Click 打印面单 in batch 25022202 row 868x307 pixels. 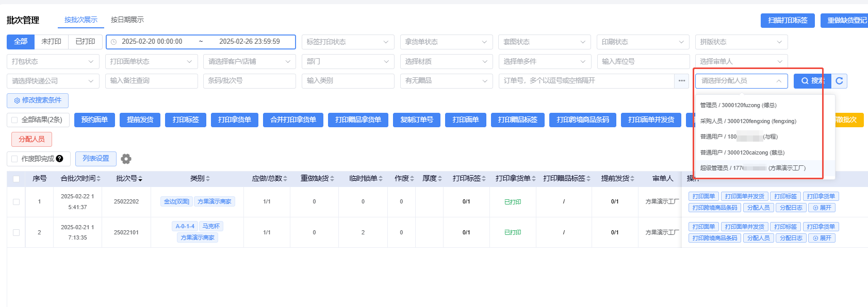click(x=703, y=196)
